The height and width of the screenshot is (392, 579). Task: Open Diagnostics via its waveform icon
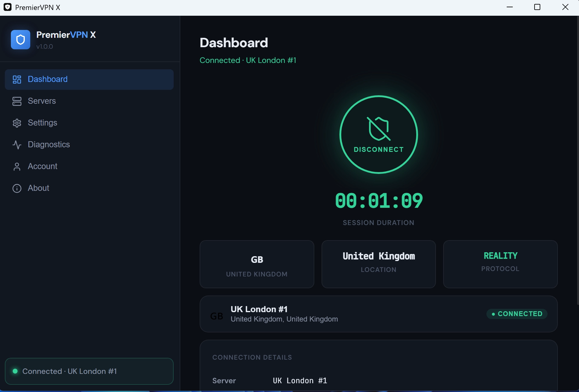pos(17,145)
